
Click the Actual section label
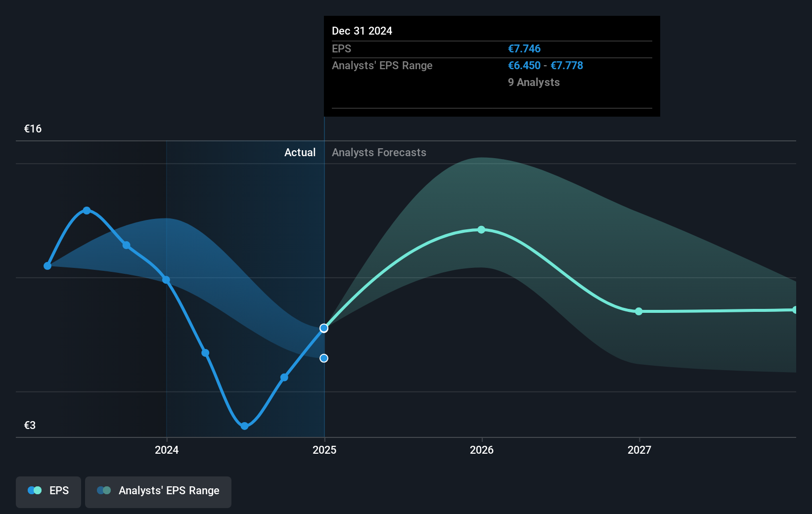pyautogui.click(x=300, y=153)
